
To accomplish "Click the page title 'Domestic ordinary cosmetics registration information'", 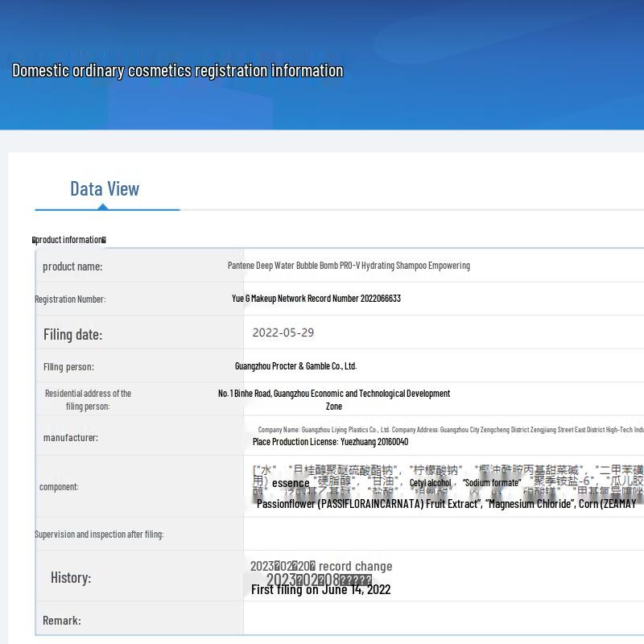I will coord(178,71).
